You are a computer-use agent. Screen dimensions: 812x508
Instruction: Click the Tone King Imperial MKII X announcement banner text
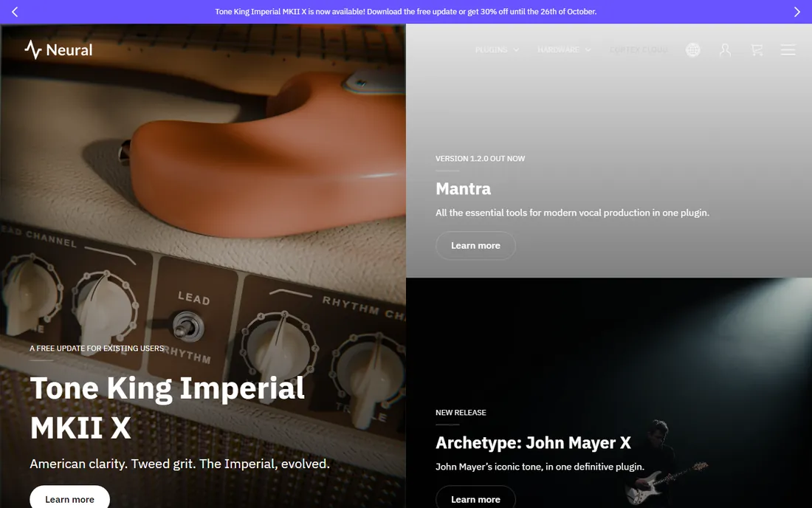pyautogui.click(x=405, y=11)
